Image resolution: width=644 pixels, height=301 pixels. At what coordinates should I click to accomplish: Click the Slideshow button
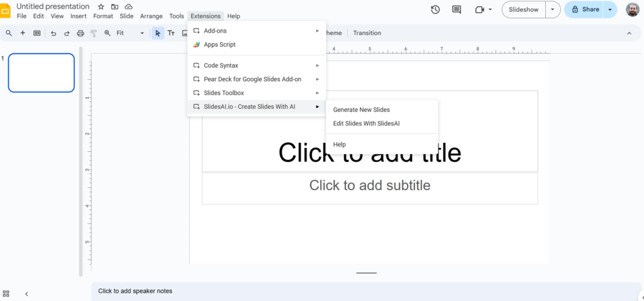click(x=523, y=9)
